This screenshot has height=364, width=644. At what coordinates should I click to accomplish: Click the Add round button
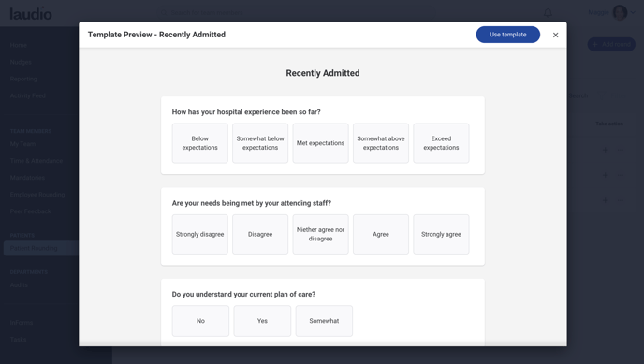[x=611, y=44]
